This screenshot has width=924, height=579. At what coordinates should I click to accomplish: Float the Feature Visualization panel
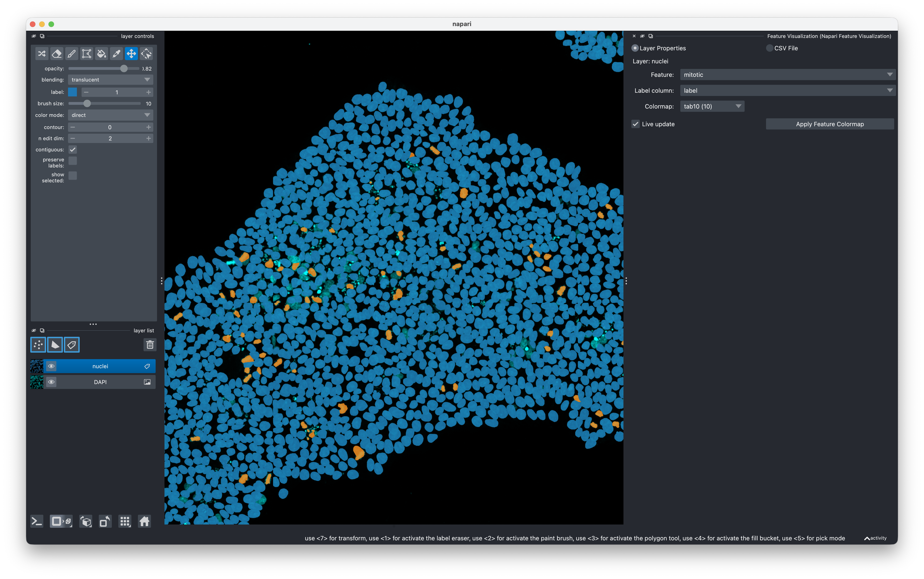pos(650,36)
